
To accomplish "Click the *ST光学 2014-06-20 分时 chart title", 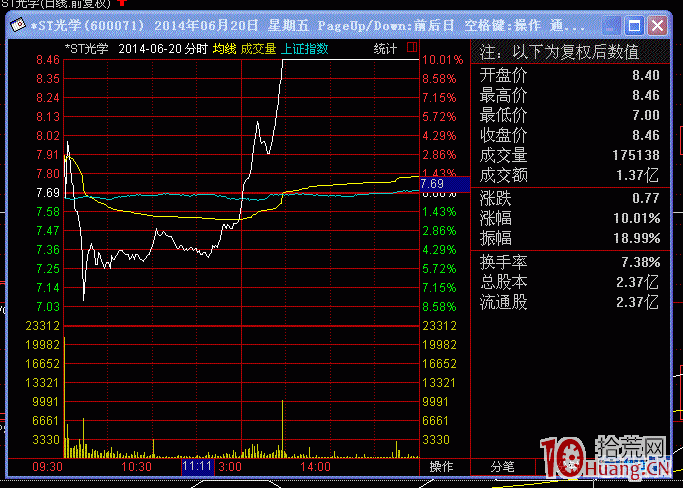I will tap(136, 49).
